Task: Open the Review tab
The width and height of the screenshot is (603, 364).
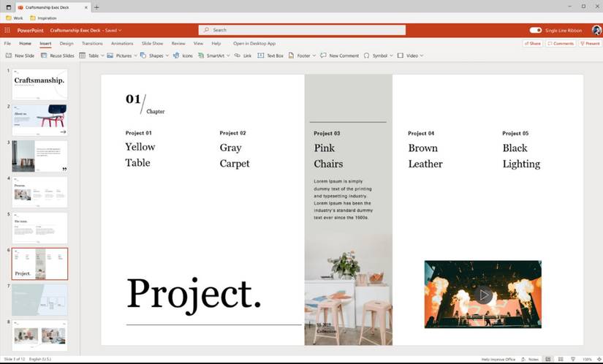Action: pos(178,43)
